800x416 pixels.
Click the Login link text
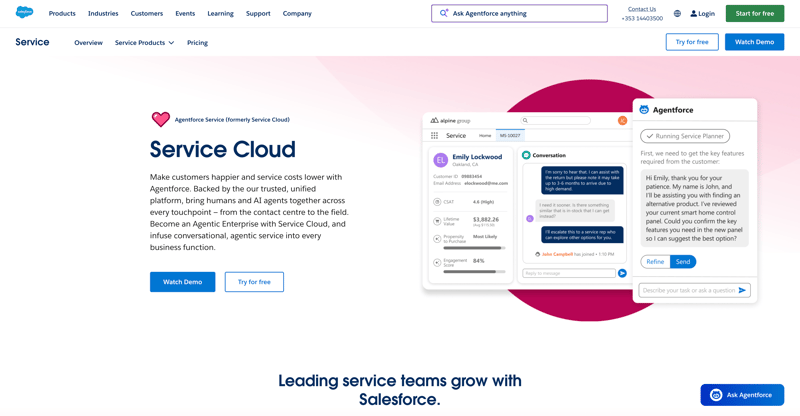click(706, 14)
